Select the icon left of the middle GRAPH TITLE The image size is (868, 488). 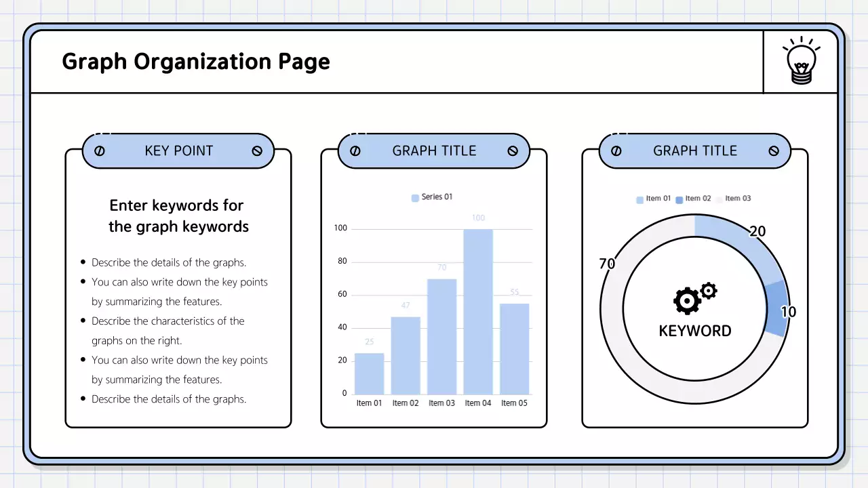(x=355, y=150)
